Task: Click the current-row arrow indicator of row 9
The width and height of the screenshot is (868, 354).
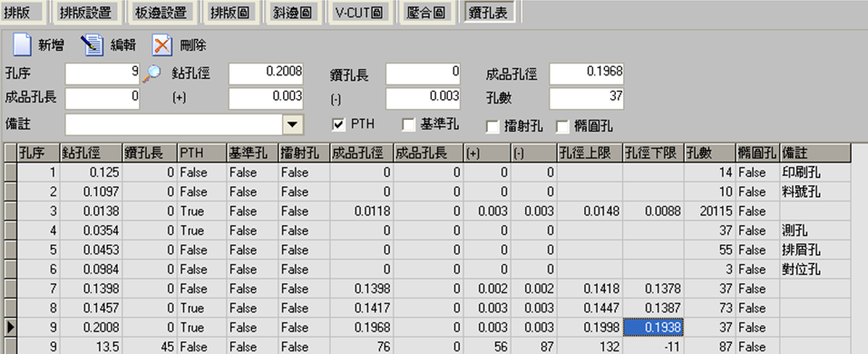Action: click(x=11, y=328)
